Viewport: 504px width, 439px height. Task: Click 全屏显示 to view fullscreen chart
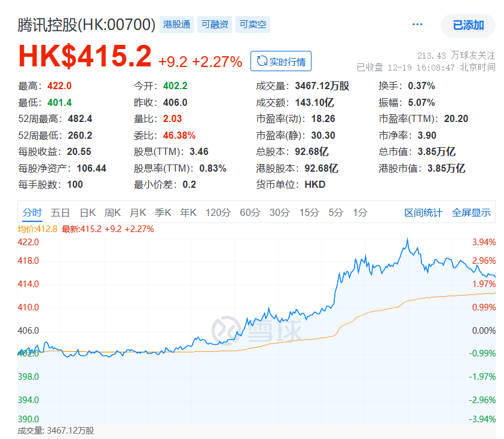coord(471,212)
